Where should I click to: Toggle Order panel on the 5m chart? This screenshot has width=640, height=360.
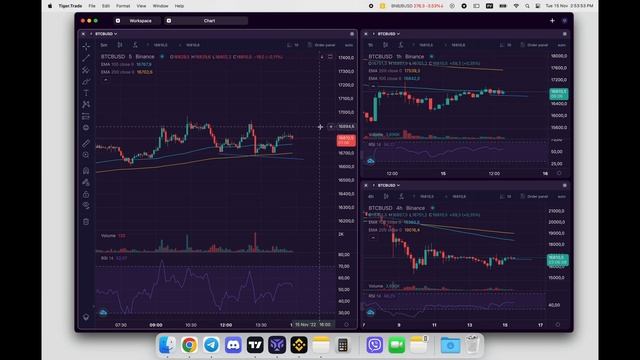(x=322, y=45)
